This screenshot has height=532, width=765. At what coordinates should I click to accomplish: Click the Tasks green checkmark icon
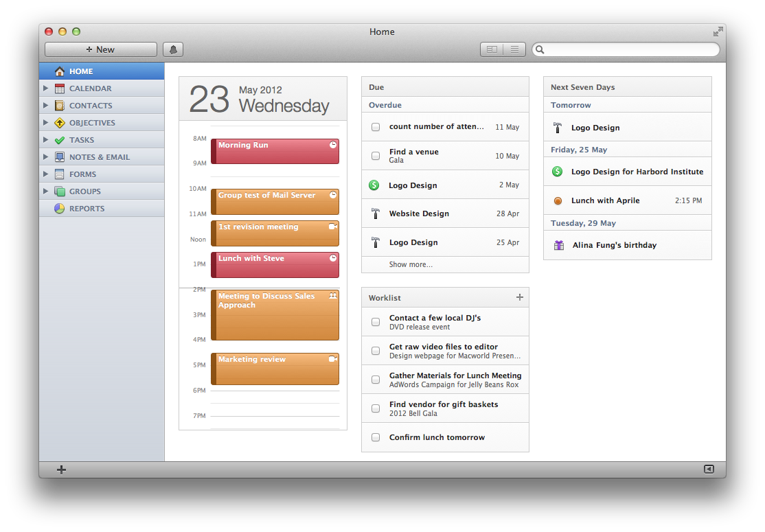coord(60,140)
